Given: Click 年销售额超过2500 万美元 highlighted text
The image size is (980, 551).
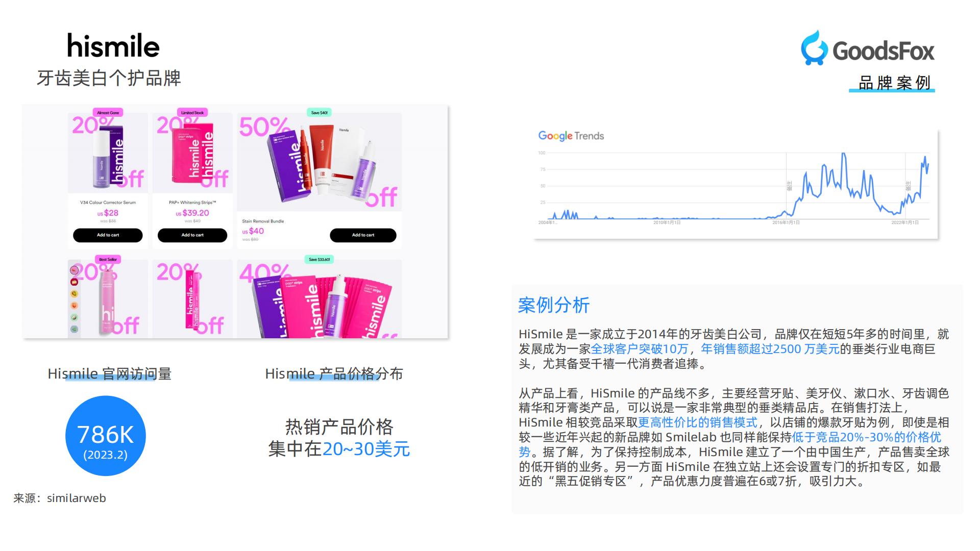Looking at the screenshot, I should pos(770,349).
